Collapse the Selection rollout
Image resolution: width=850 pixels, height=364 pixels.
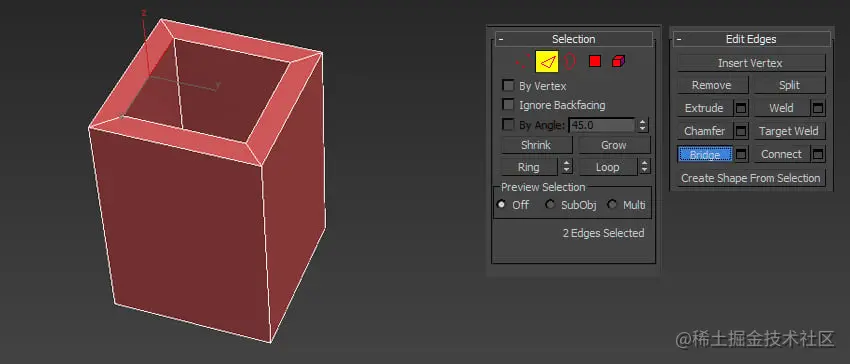coord(501,39)
